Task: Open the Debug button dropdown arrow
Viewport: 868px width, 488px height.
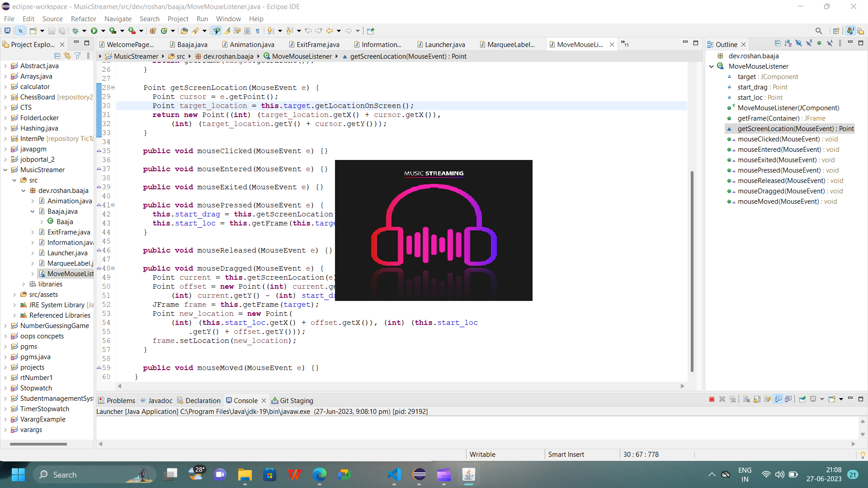Action: pos(84,31)
